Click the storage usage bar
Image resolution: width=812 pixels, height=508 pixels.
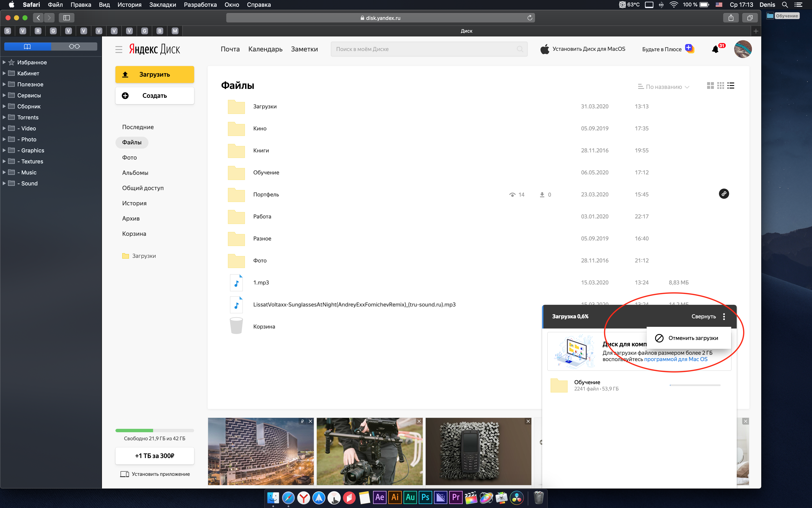[155, 430]
